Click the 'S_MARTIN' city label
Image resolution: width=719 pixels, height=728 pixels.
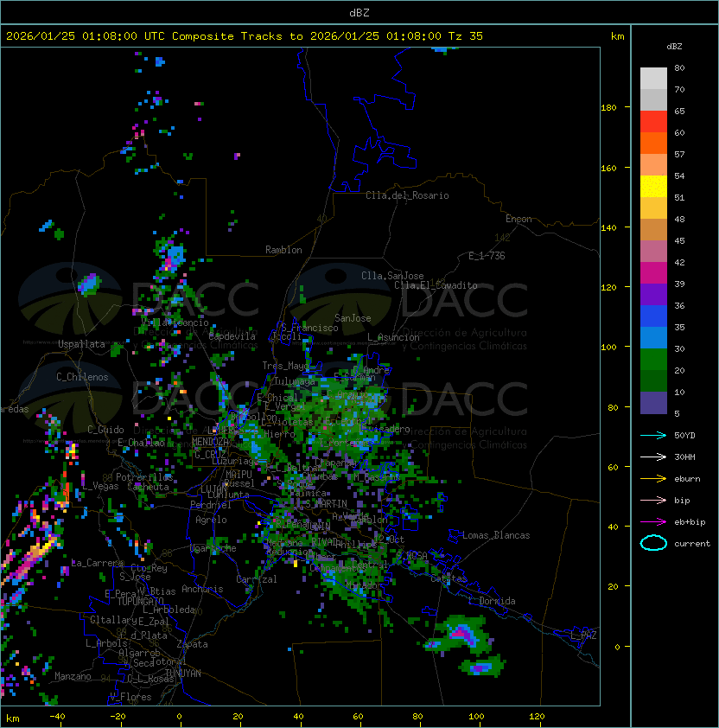pyautogui.click(x=327, y=504)
